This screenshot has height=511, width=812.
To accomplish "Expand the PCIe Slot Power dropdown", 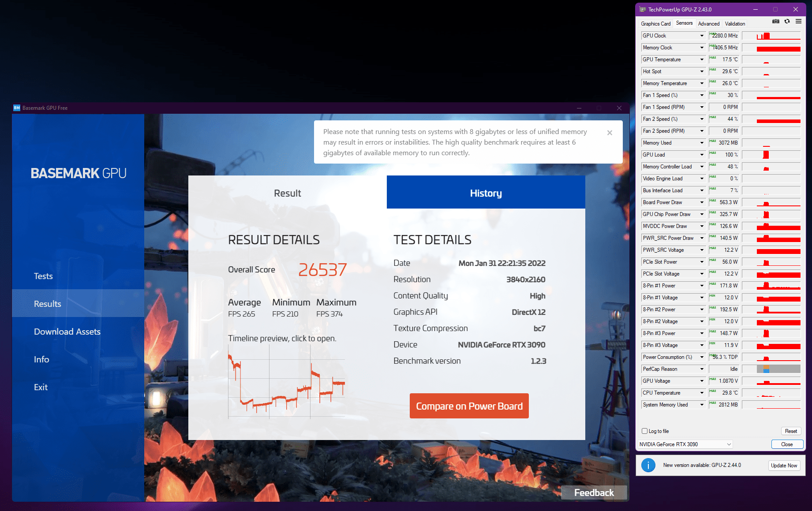I will click(702, 262).
